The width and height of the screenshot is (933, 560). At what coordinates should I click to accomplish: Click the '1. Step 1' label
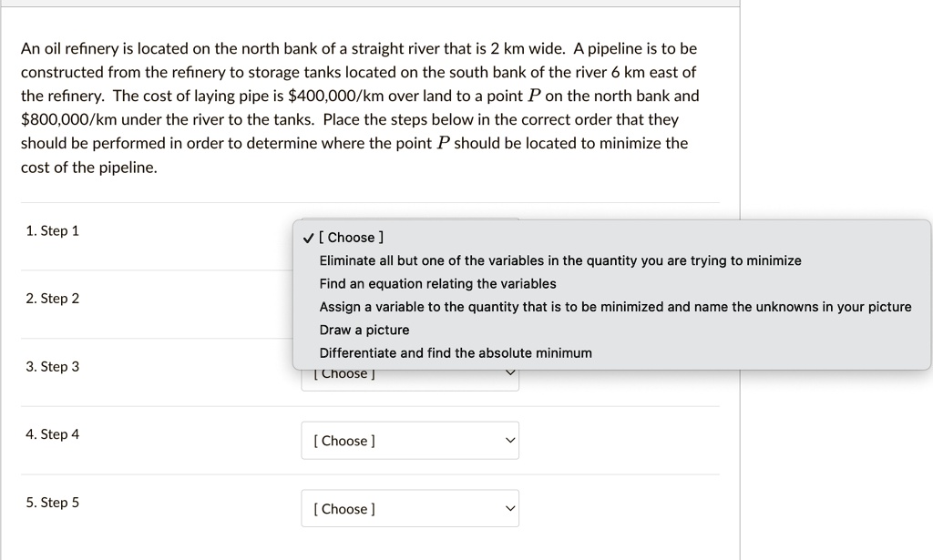pos(53,231)
